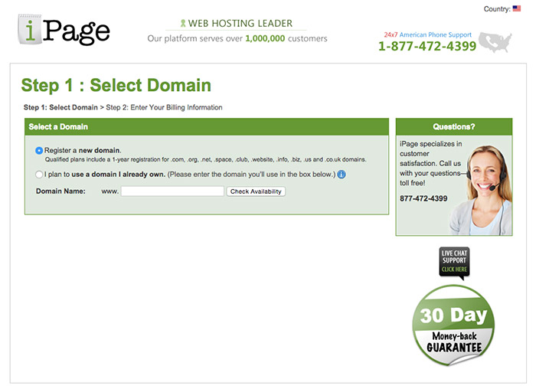Viewport: 536px width, 392px height.
Task: Click the blue info icon beside domain option
Action: 342,175
